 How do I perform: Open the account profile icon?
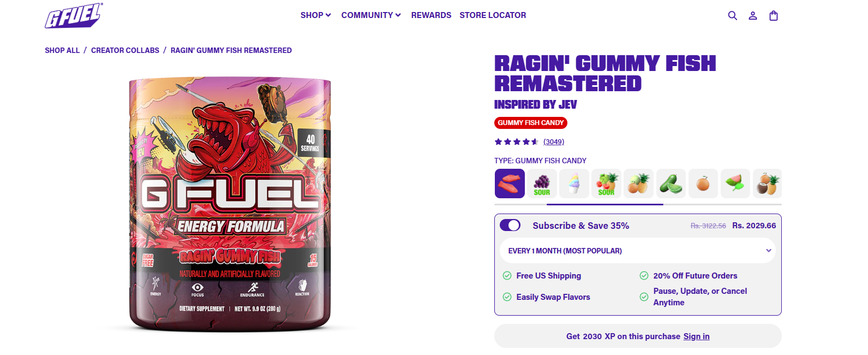point(753,15)
